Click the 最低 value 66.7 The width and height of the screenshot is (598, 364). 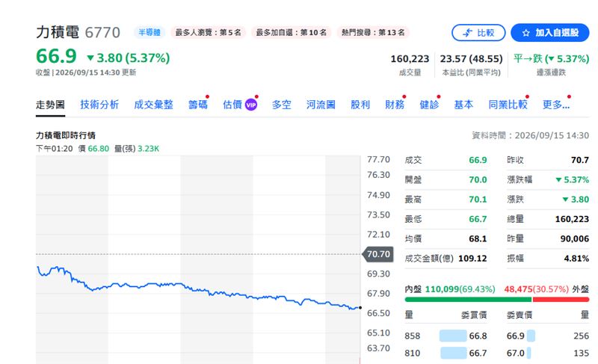478,219
